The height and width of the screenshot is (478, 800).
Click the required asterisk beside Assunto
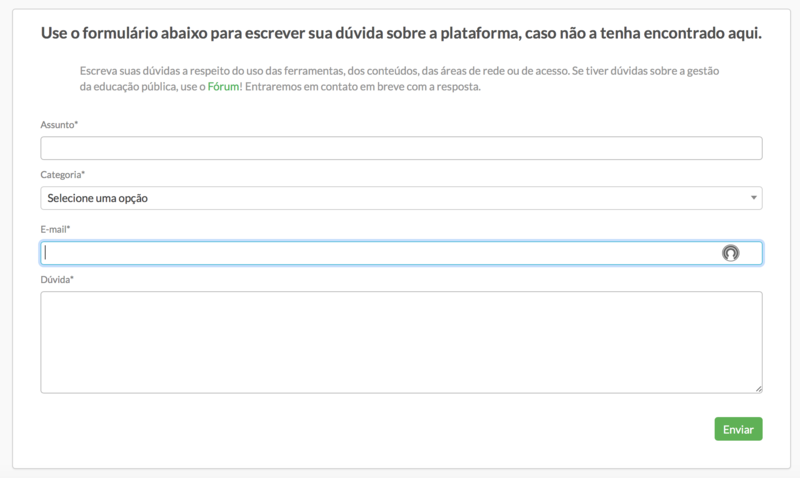pyautogui.click(x=77, y=123)
